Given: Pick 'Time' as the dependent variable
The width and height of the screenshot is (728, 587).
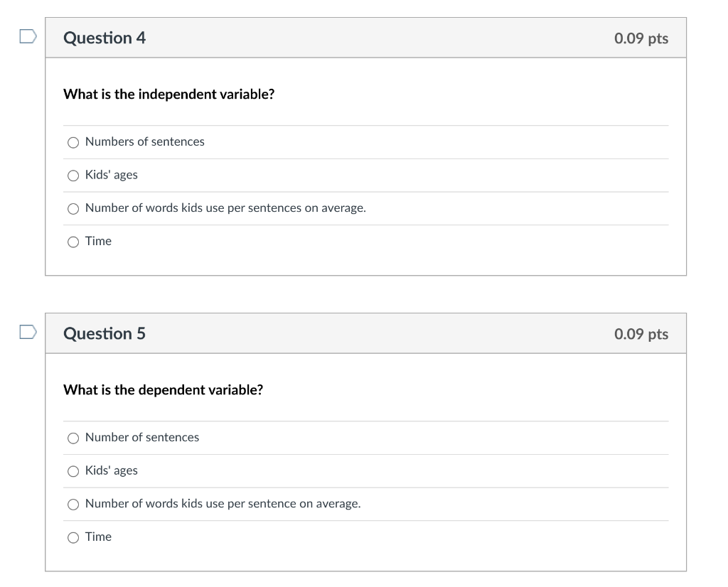Looking at the screenshot, I should [x=73, y=537].
